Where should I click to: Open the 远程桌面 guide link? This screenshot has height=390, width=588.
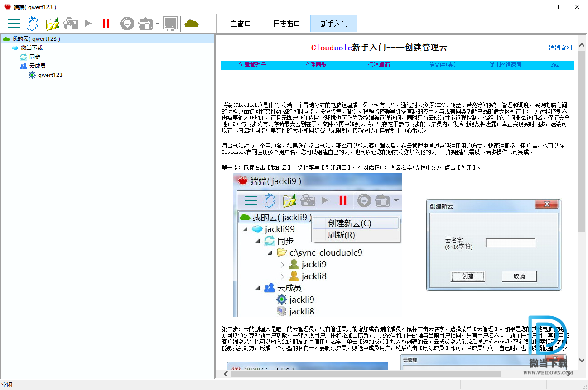(379, 65)
